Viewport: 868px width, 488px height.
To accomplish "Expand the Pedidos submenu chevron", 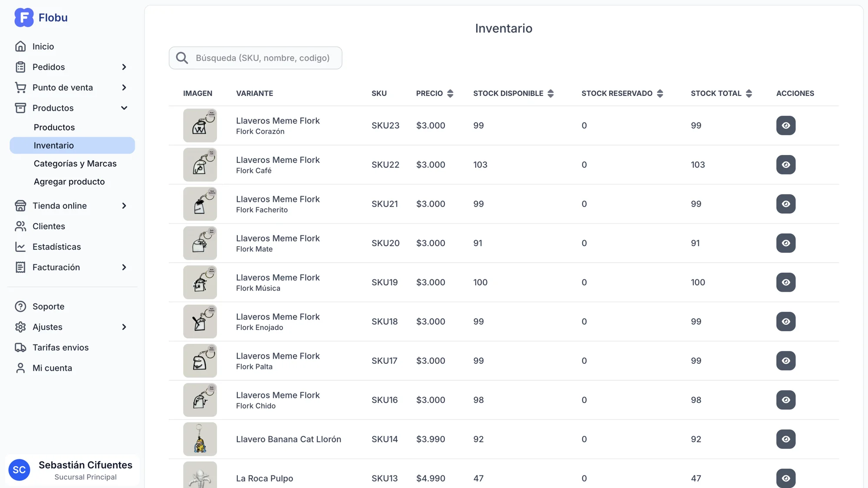I will click(124, 67).
